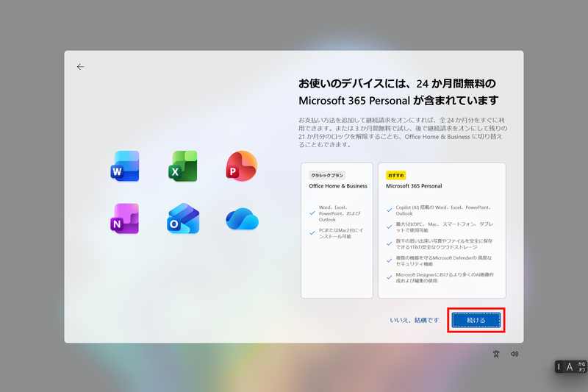Click the IME かな オフ indicator

(x=581, y=367)
